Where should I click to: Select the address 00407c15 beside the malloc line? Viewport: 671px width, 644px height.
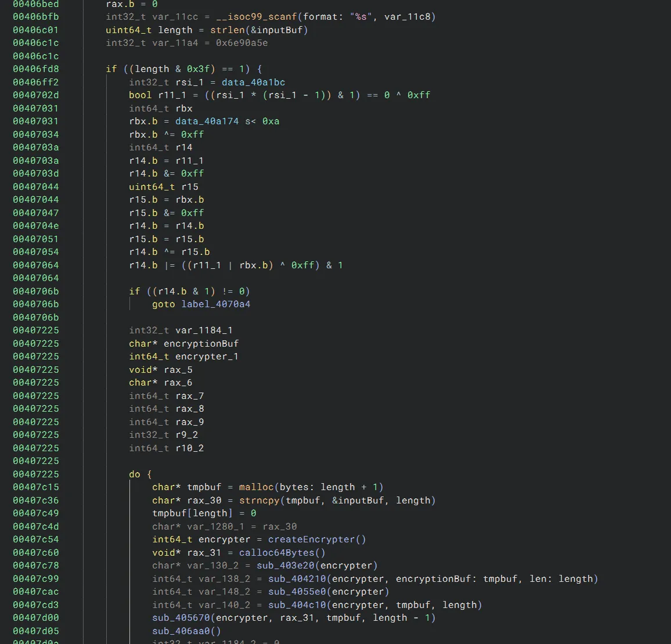(36, 487)
